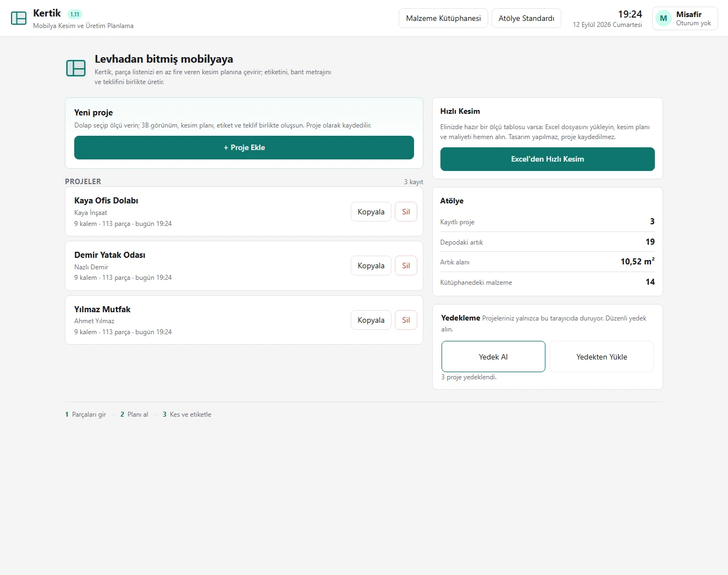Click the '3 proje yedeklendi.' status text

pyautogui.click(x=469, y=377)
